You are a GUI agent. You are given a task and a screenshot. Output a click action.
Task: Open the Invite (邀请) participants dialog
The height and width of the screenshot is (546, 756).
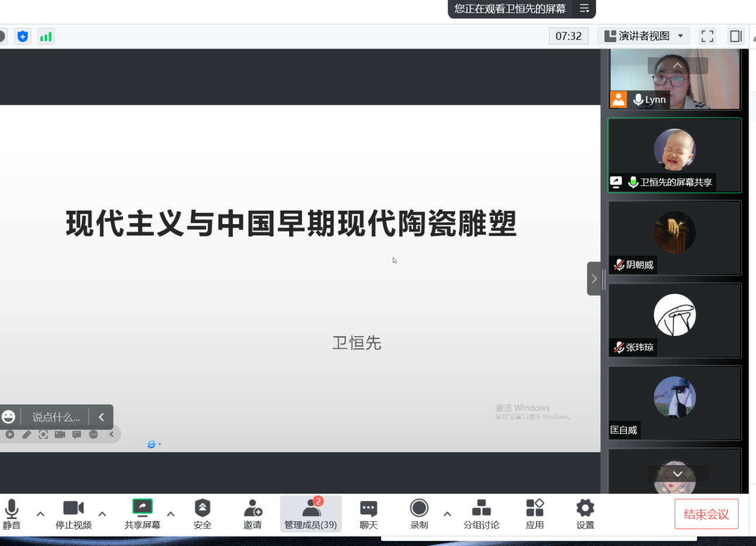[253, 513]
